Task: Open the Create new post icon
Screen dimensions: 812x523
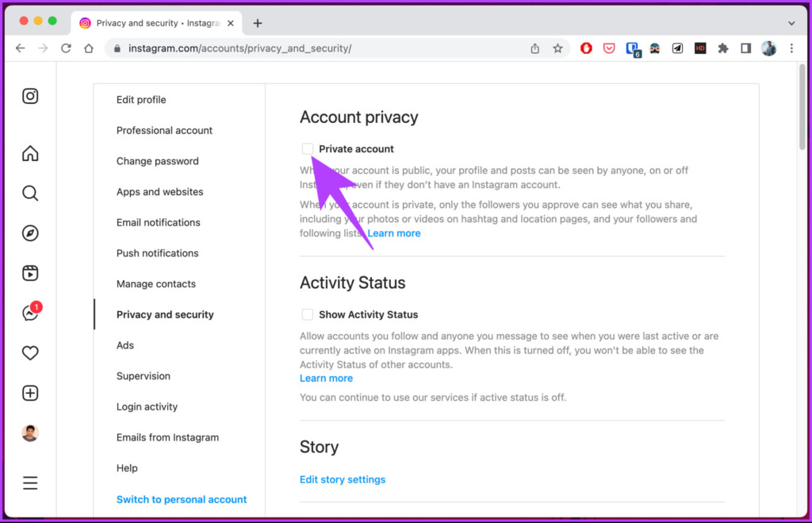Action: tap(29, 393)
